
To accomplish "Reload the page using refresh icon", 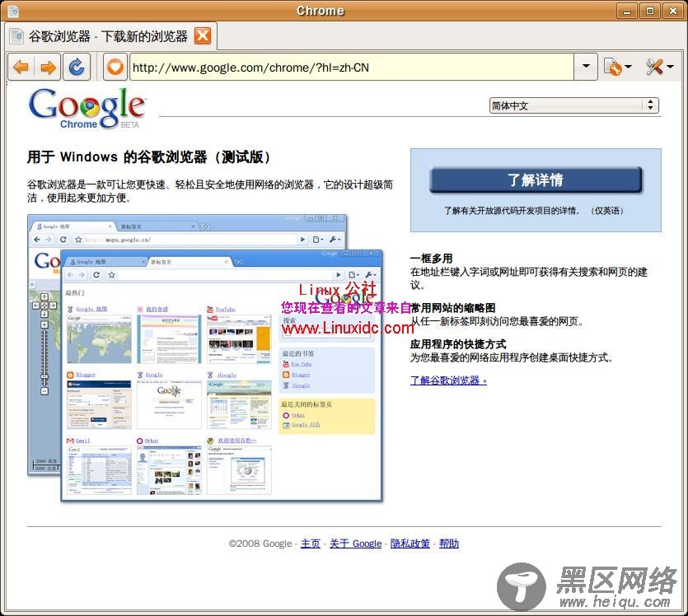I will tap(77, 67).
